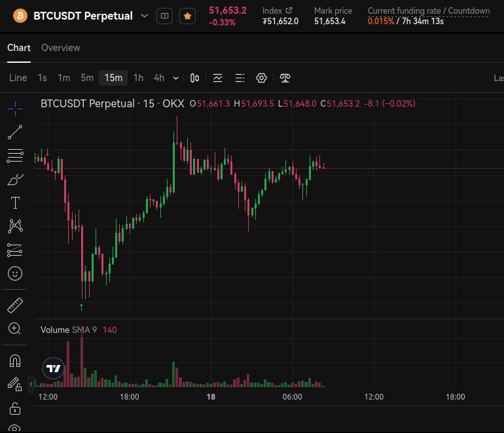Screen dimensions: 504x433
Task: Click the 18:00 label after 12:00 start
Action: 129,397
